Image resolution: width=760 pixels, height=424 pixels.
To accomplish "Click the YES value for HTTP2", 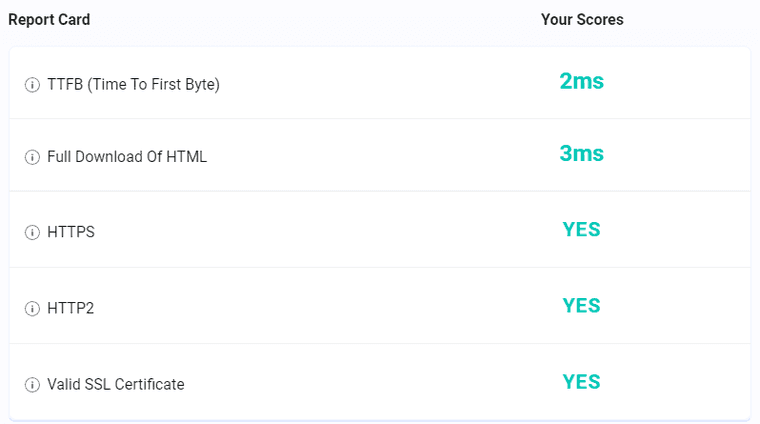I will point(581,306).
